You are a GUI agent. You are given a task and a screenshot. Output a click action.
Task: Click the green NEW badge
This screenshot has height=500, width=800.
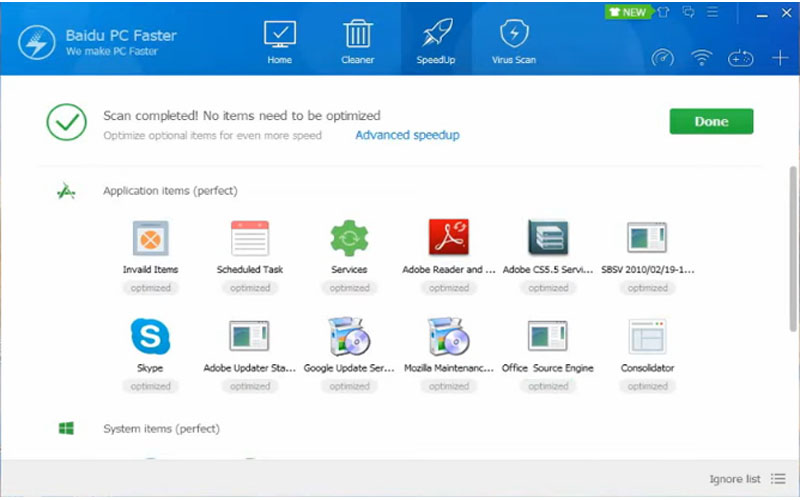point(628,12)
